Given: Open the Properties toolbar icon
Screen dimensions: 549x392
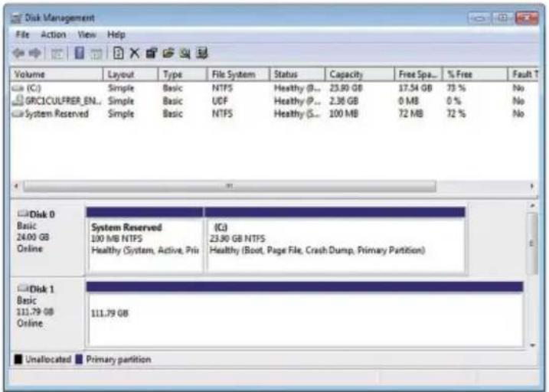Looking at the screenshot, I should 152,53.
